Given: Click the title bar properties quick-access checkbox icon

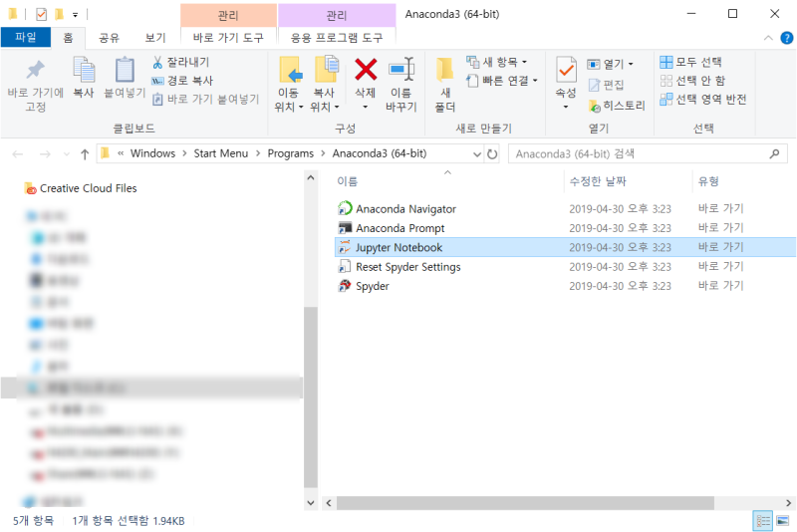Looking at the screenshot, I should 41,14.
